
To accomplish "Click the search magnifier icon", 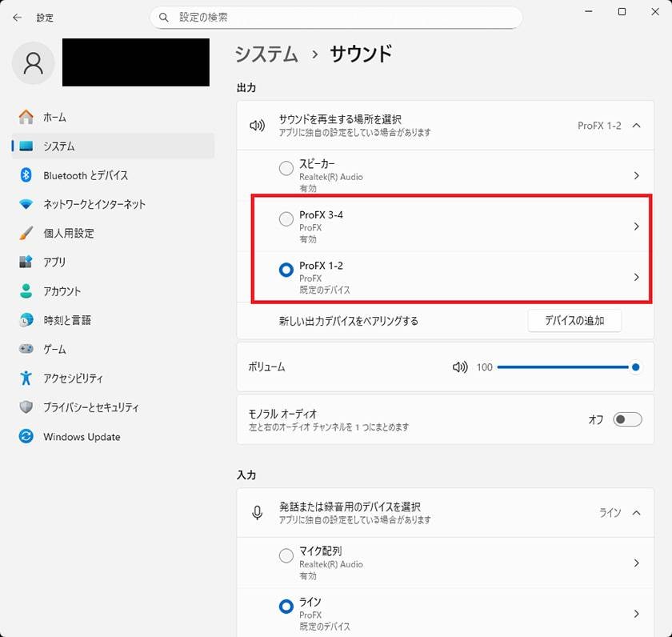I will 164,18.
